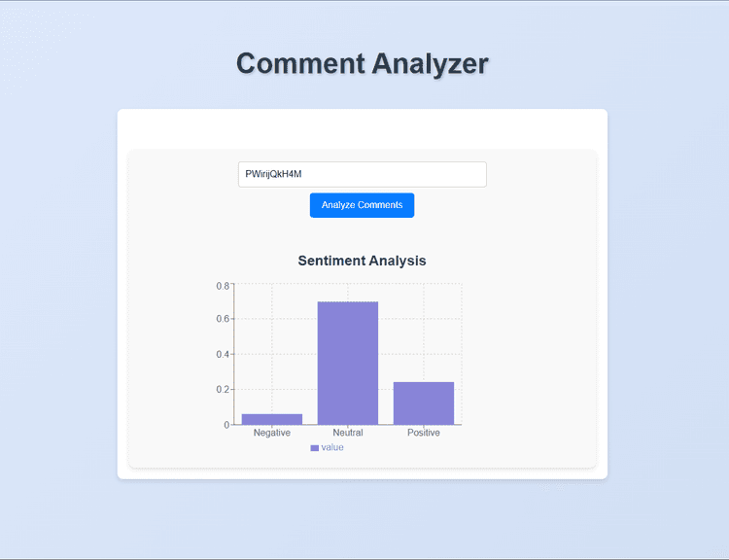Click empty chart area above Negative bar
Viewport: 729px width, 560px height.
pos(272,349)
